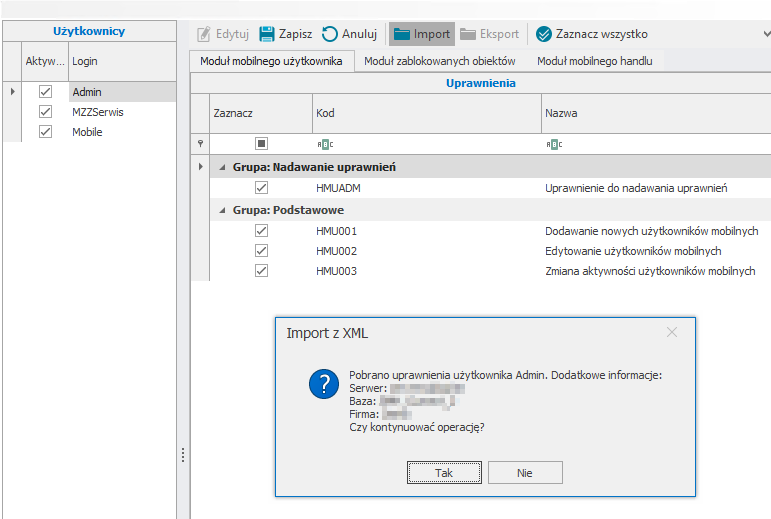The height and width of the screenshot is (519, 771).
Task: Collapse the Nadawanie uprawnień group
Action: coord(223,167)
